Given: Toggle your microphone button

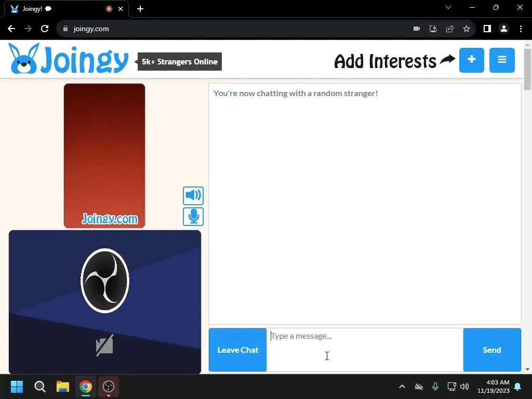Looking at the screenshot, I should click(193, 217).
